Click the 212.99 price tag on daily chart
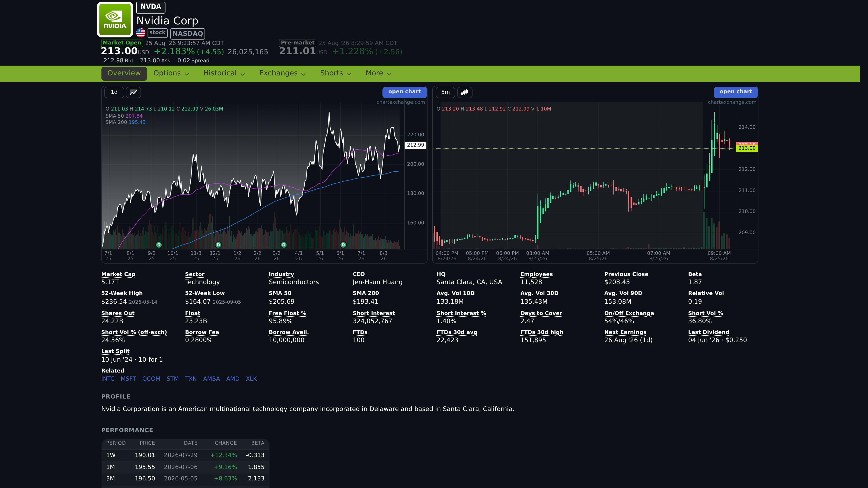 tap(416, 145)
